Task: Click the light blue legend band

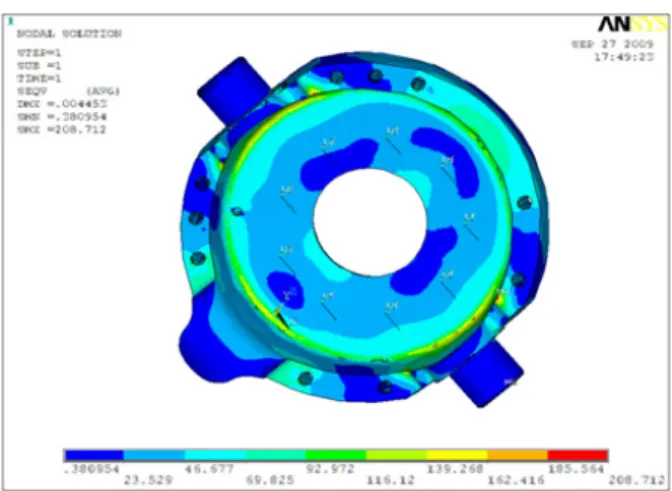Action: point(154,455)
